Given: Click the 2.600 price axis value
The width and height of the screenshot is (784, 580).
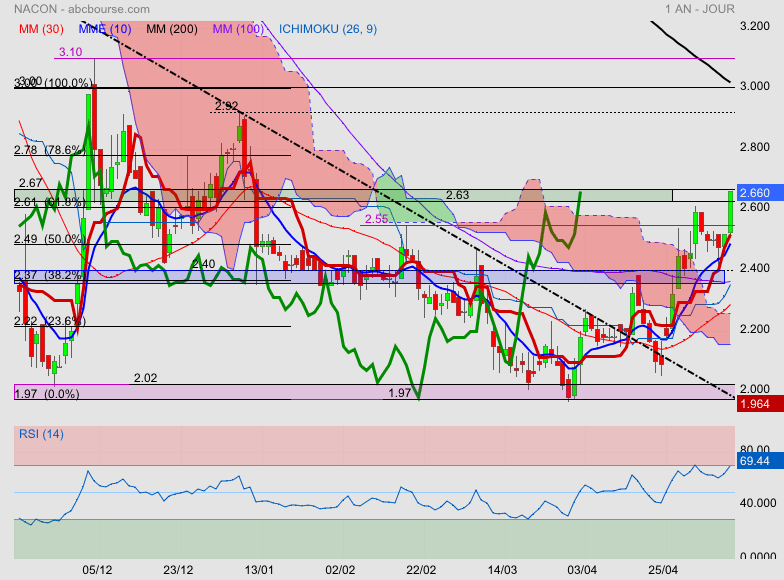Looking at the screenshot, I should coord(755,207).
